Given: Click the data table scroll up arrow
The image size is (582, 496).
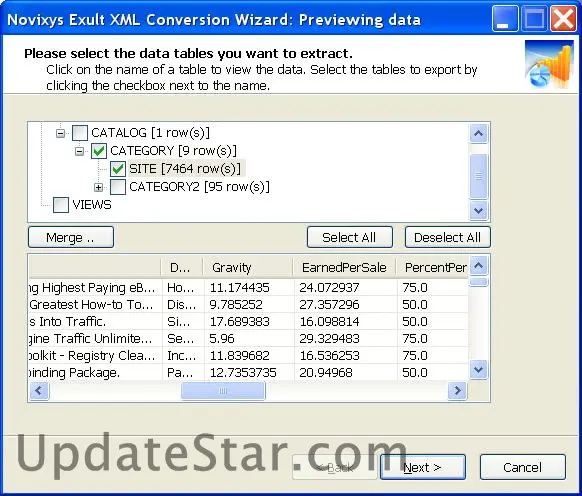Looking at the screenshot, I should (x=478, y=266).
